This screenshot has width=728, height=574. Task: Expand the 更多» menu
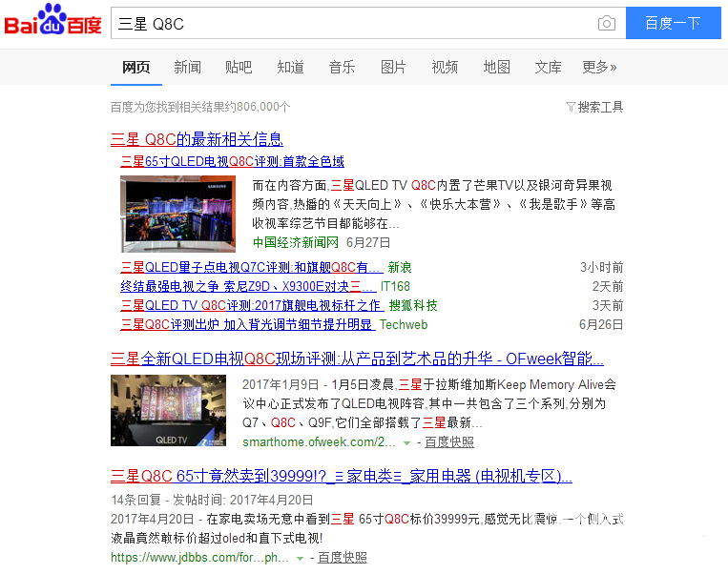(599, 68)
